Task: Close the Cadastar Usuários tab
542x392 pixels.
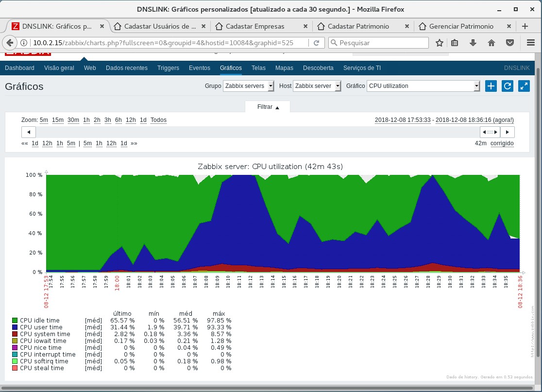Action: coord(203,26)
